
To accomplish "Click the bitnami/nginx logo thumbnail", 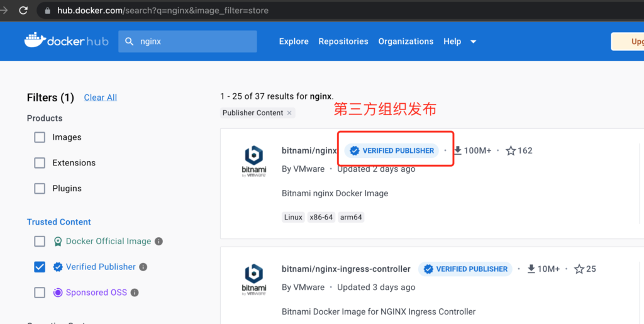I will pos(254,161).
